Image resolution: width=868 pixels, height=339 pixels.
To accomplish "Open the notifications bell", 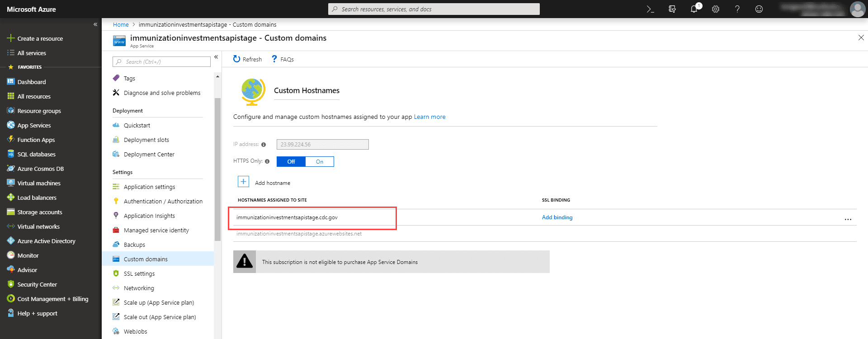I will tap(694, 9).
